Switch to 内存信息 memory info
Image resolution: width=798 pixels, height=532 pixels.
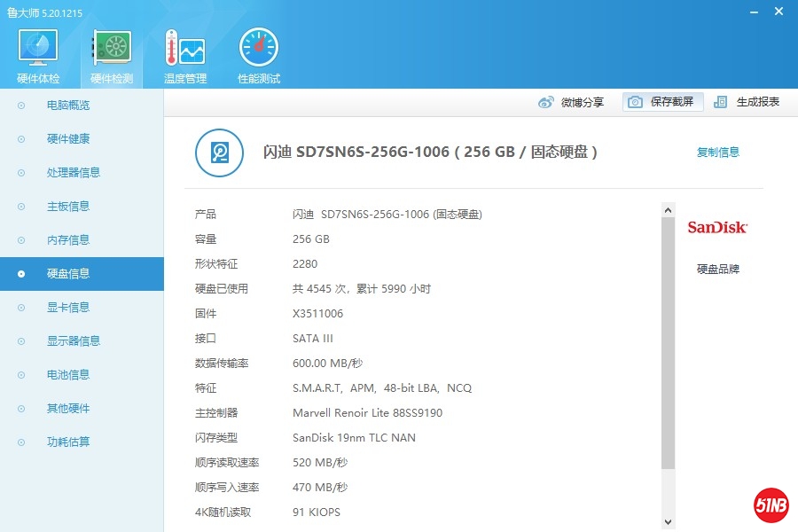click(x=68, y=240)
